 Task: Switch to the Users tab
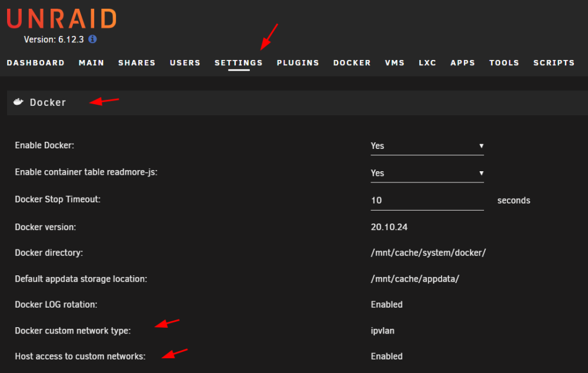tap(185, 63)
